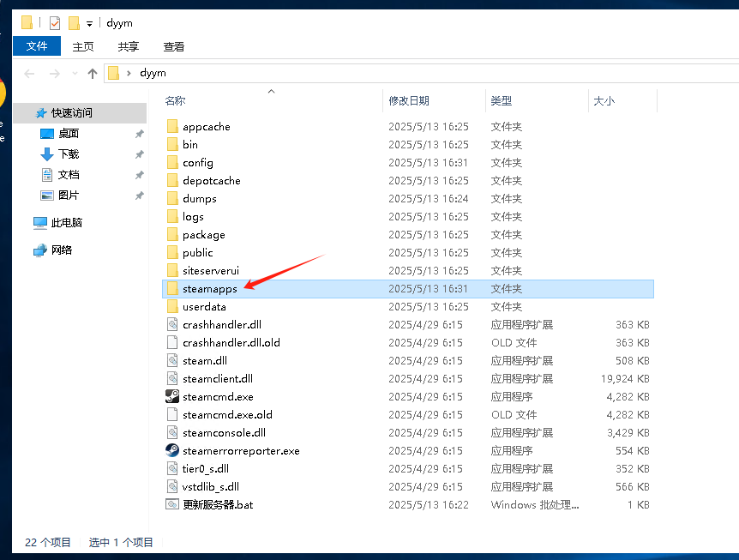Select the crashhandler.dll.old file name
This screenshot has height=560, width=739.
point(231,343)
